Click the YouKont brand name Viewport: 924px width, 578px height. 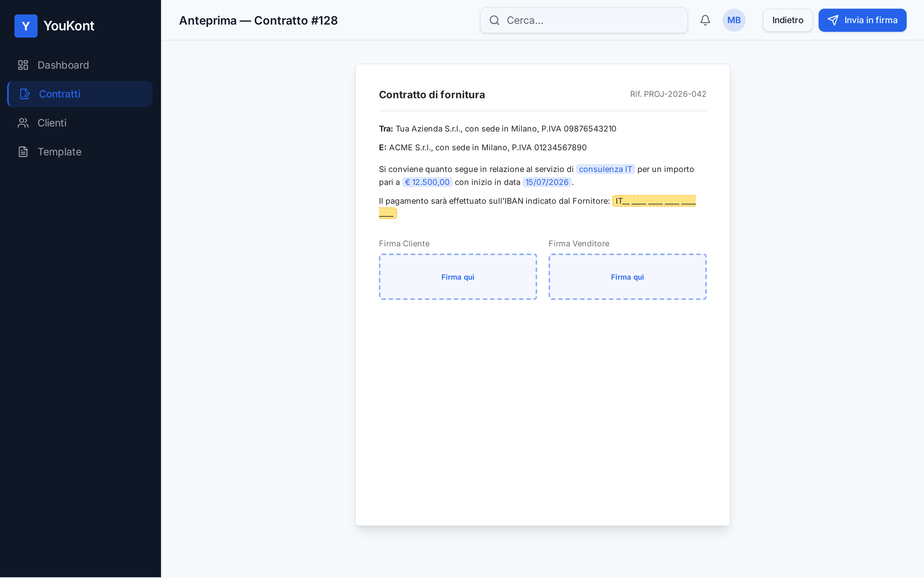[x=69, y=26]
